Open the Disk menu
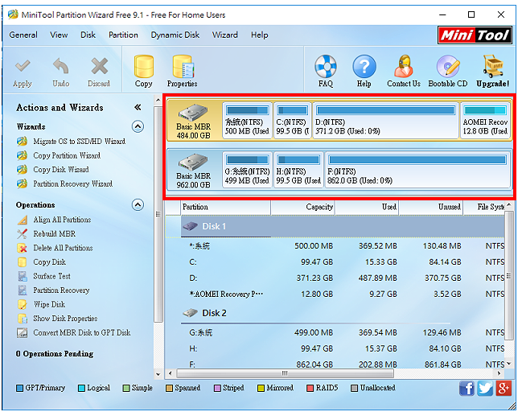The height and width of the screenshot is (420, 522). tap(88, 35)
